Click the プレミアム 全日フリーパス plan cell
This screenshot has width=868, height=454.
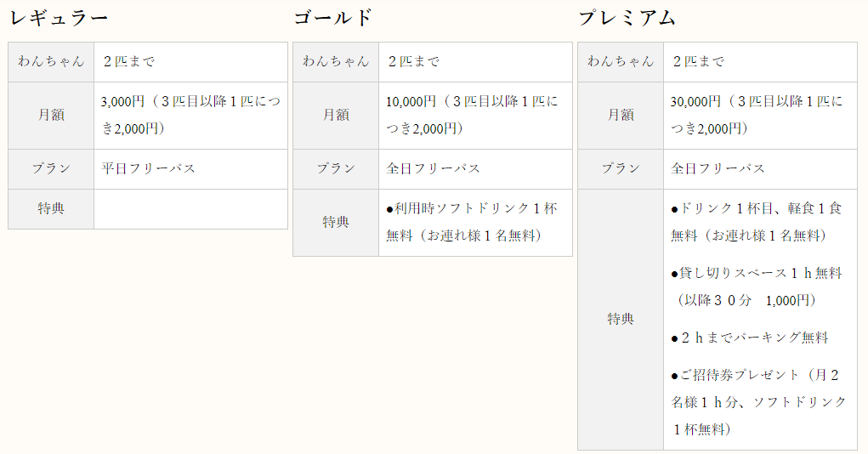(760, 169)
